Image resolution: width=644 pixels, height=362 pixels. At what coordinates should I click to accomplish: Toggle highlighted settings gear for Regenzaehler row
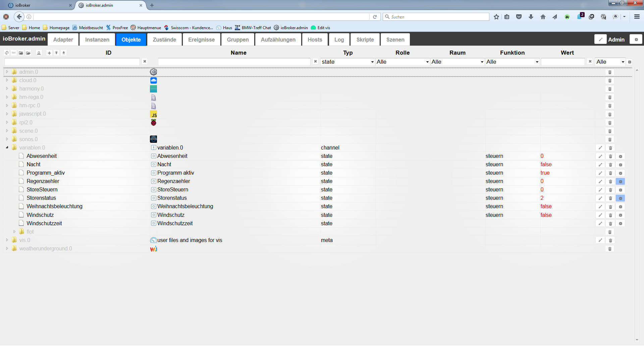coord(621,181)
